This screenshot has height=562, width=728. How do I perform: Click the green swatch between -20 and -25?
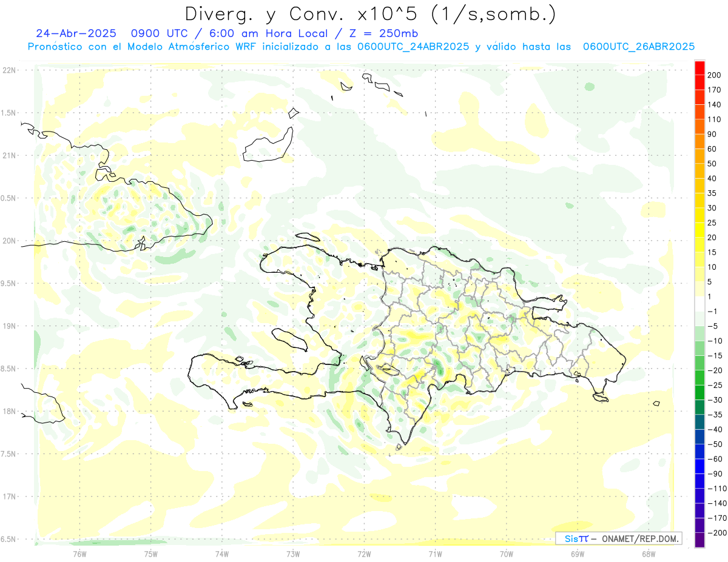point(699,378)
